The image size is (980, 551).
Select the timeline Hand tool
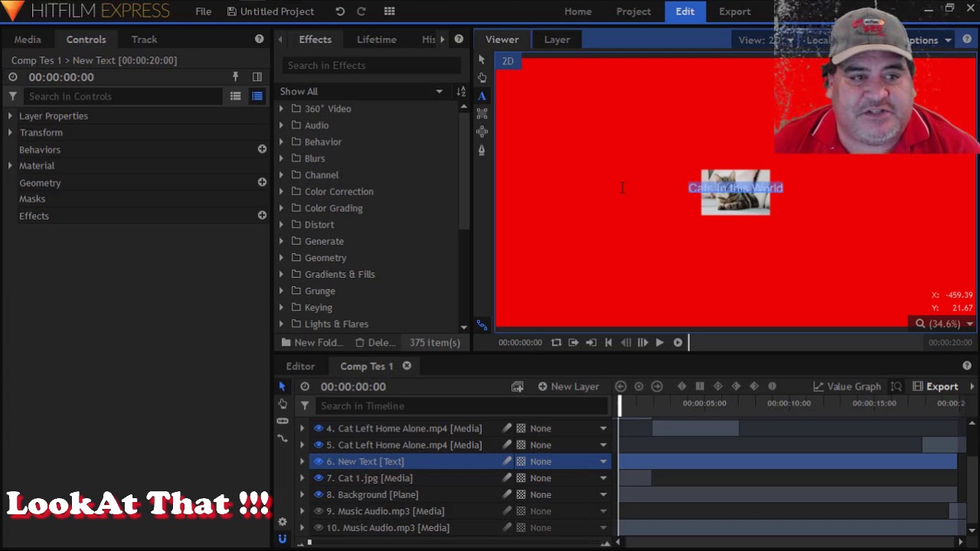click(282, 403)
